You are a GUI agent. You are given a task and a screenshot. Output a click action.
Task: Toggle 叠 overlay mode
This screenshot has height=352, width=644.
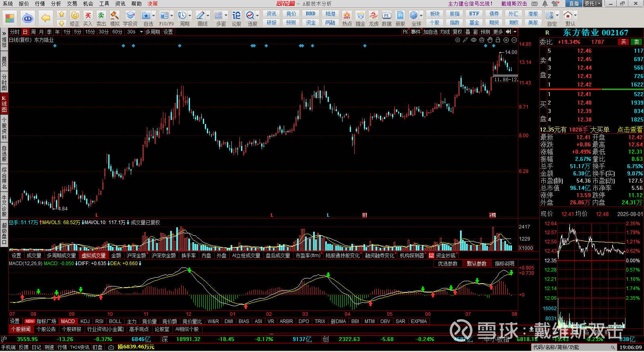pos(468,32)
